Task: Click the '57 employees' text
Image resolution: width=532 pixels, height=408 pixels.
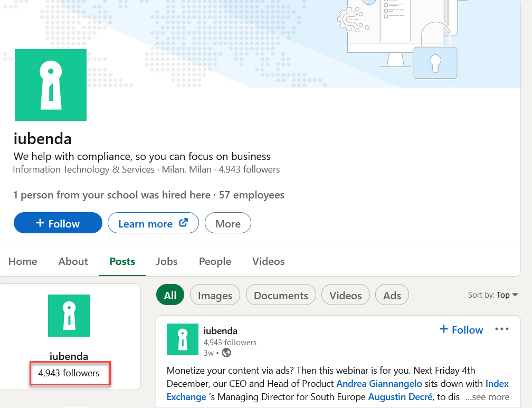Action: pyautogui.click(x=252, y=195)
